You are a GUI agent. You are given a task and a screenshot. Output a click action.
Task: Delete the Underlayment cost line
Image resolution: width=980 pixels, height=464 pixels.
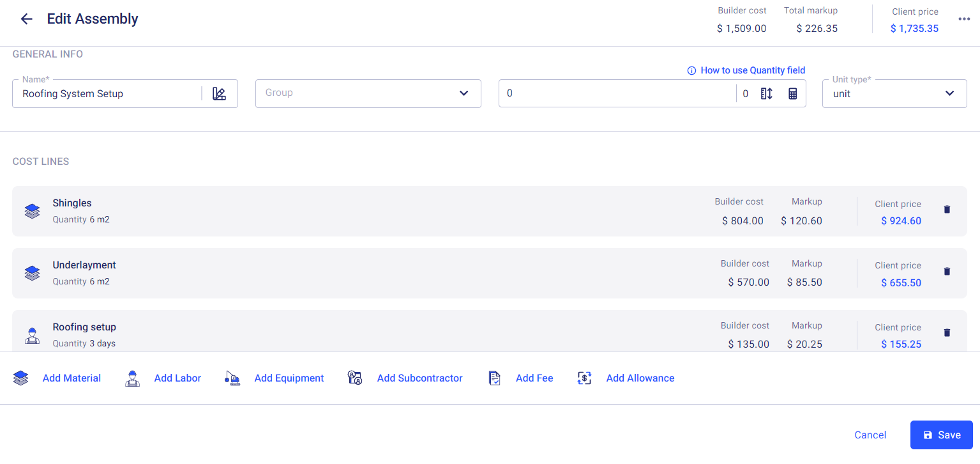[947, 272]
